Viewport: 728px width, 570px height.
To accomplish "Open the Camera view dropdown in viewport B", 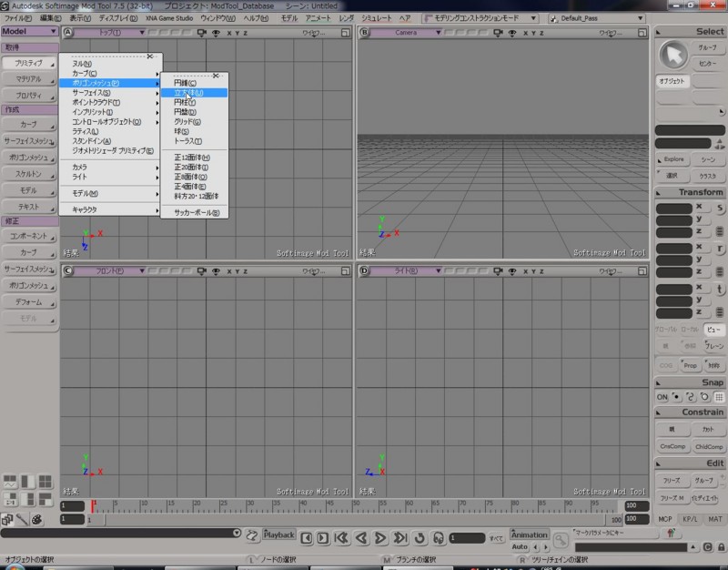I will [x=406, y=33].
